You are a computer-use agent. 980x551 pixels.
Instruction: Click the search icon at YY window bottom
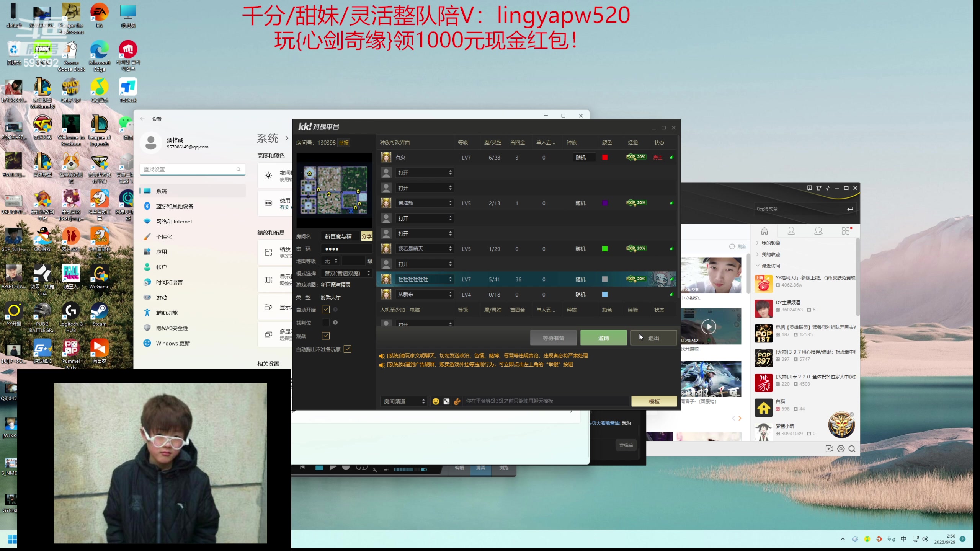click(852, 449)
